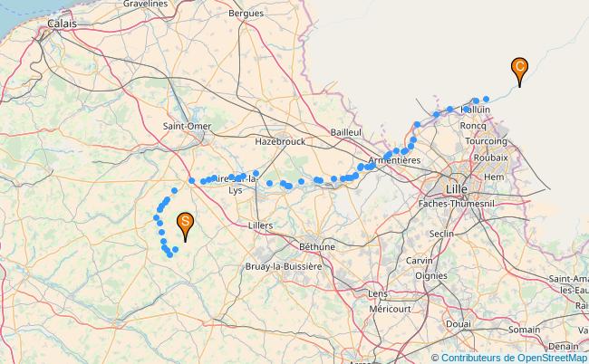Click the Armentières town label
This screenshot has width=589, height=364.
pyautogui.click(x=394, y=160)
